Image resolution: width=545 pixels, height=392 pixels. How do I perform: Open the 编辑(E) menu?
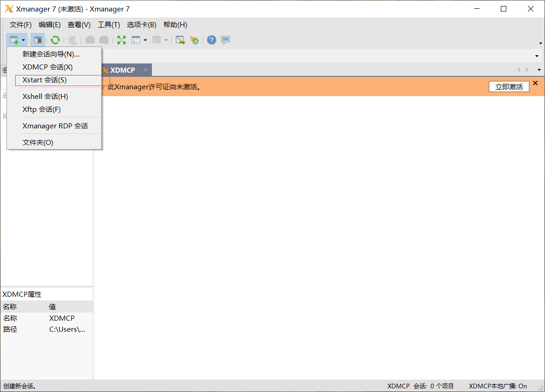click(x=49, y=25)
